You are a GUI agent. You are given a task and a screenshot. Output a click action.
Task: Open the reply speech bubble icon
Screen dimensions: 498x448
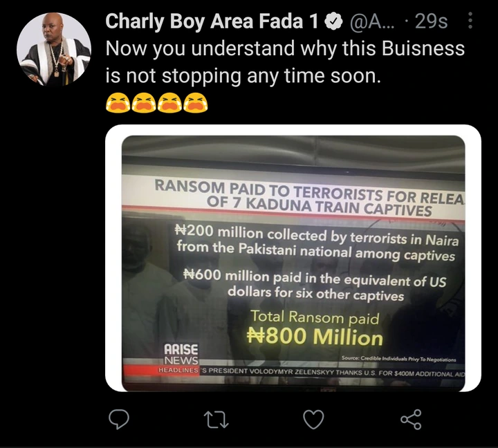121,418
